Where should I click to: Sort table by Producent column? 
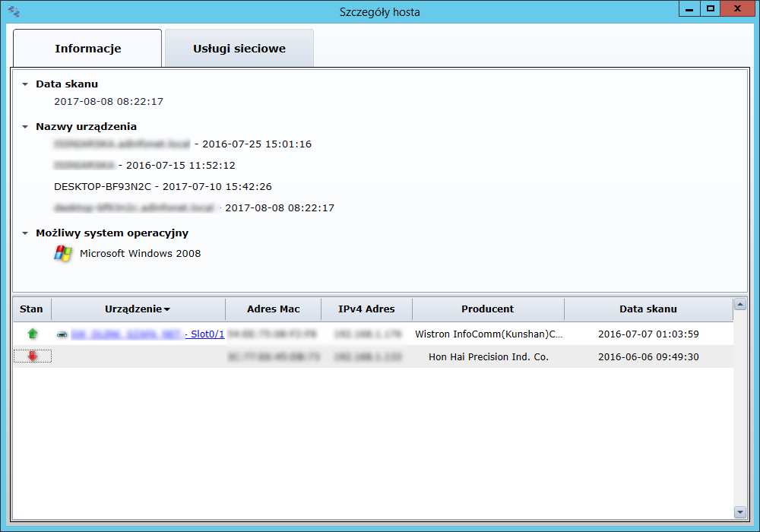coord(487,309)
